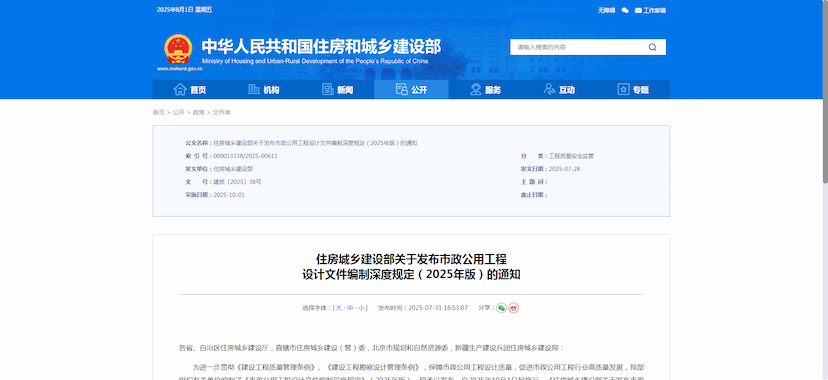Open the 互动 navigation tab

coord(559,90)
